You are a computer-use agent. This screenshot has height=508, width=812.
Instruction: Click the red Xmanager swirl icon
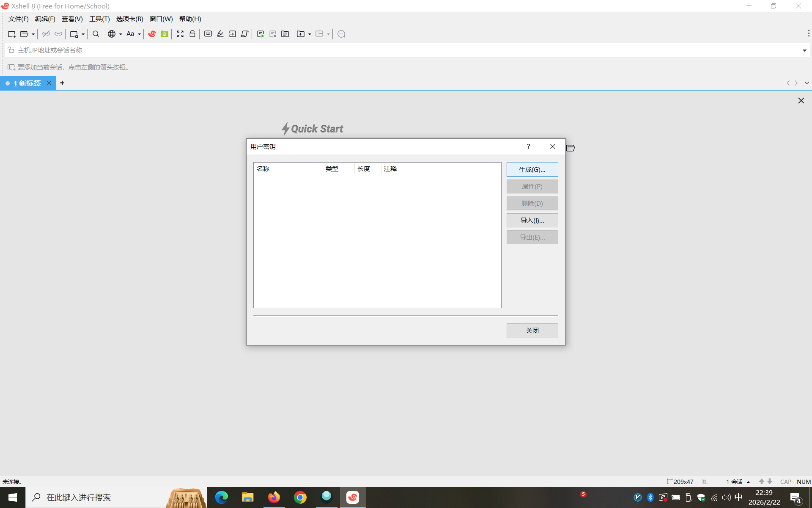tap(152, 34)
